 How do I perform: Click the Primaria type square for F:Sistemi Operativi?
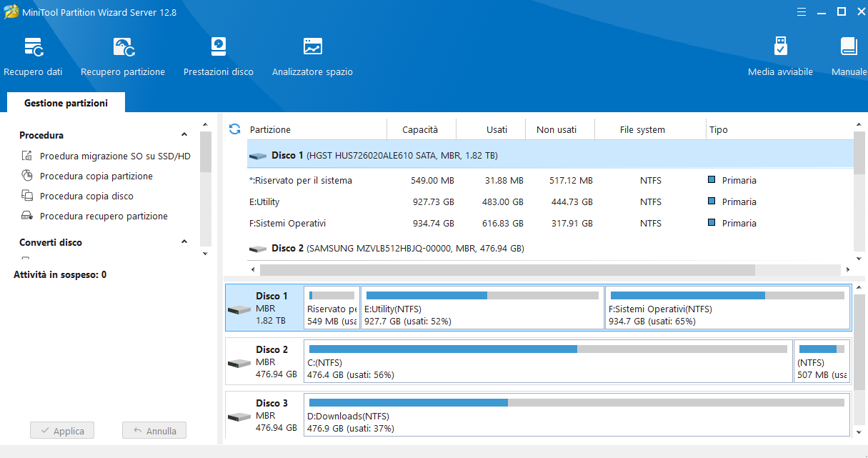tap(711, 223)
